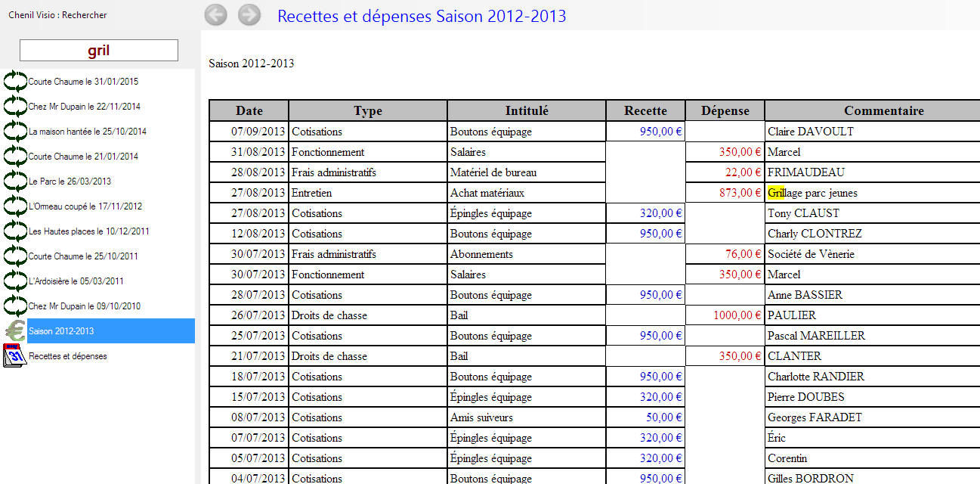980x484 pixels.
Task: Click the "Date" column header
Action: [249, 110]
